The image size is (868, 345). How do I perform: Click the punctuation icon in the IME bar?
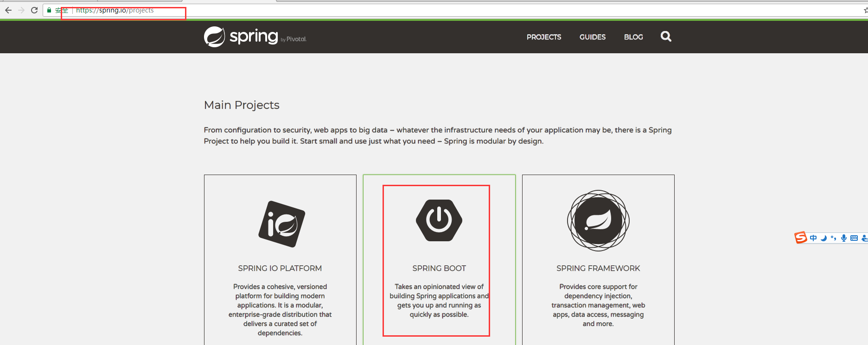point(833,238)
